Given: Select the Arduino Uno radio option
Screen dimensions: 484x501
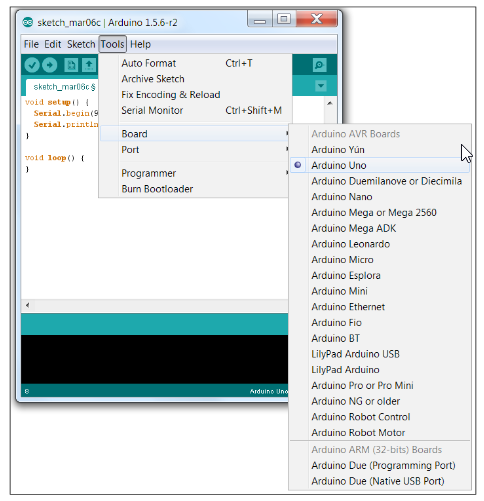Looking at the screenshot, I should (x=380, y=165).
